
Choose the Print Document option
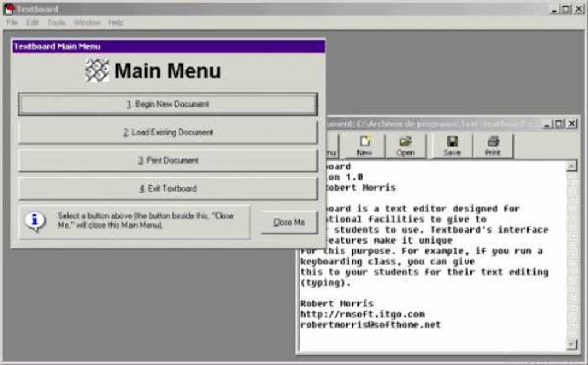(167, 160)
